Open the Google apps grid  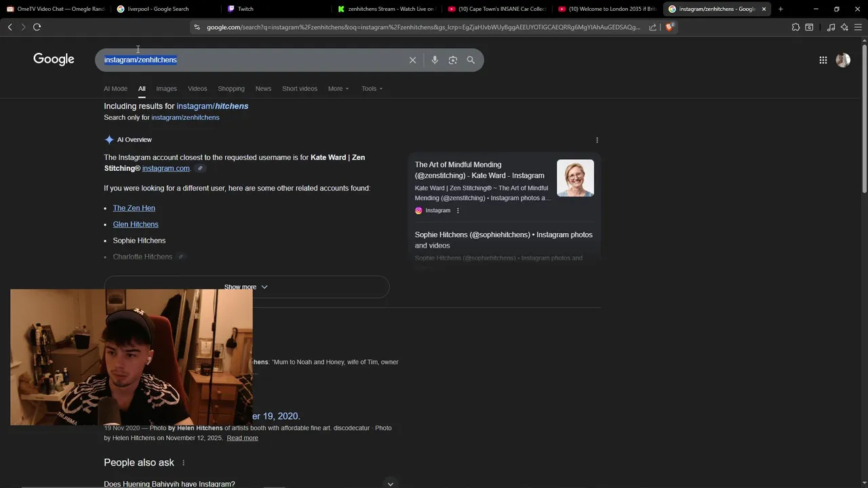823,60
